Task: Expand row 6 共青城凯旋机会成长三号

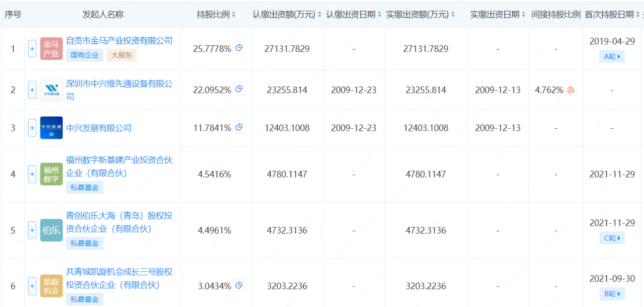Action: point(32,286)
